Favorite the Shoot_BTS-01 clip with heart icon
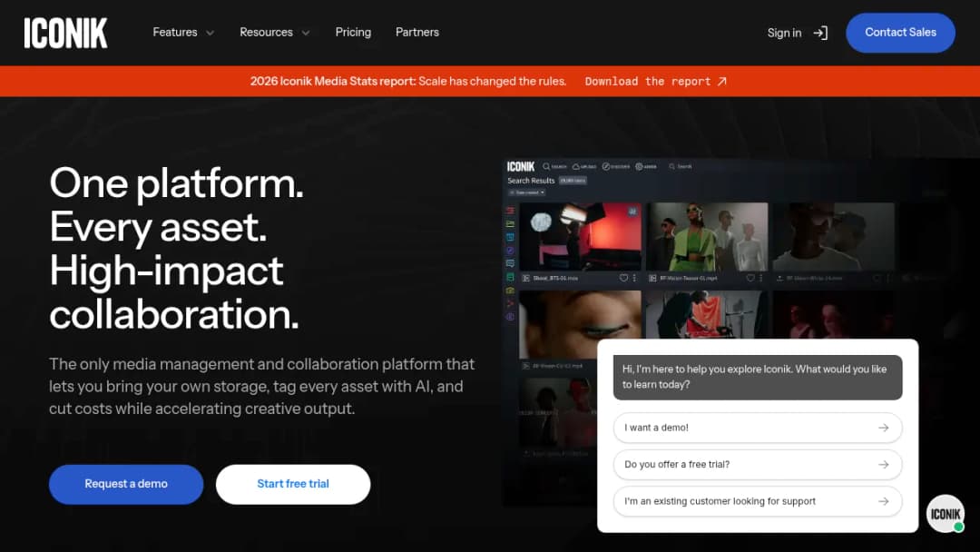The width and height of the screenshot is (980, 552). pos(623,278)
